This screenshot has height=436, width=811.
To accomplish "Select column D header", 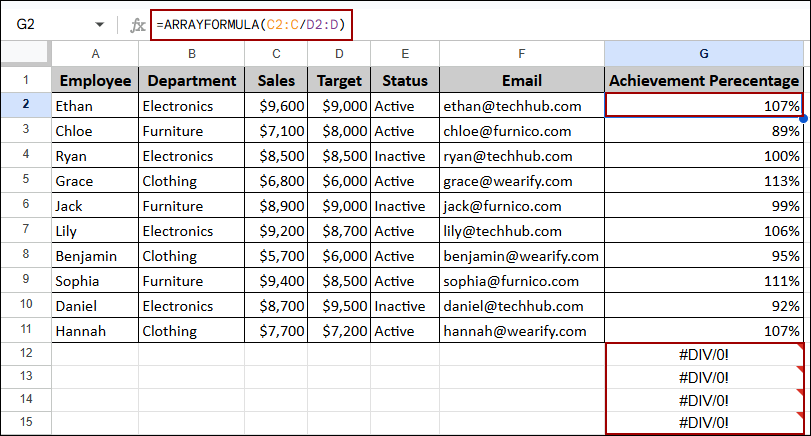I will (339, 54).
